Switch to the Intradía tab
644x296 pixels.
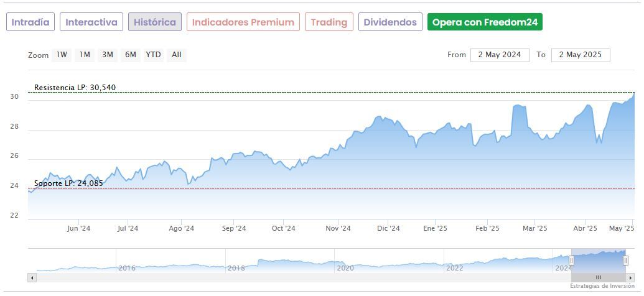tap(30, 22)
